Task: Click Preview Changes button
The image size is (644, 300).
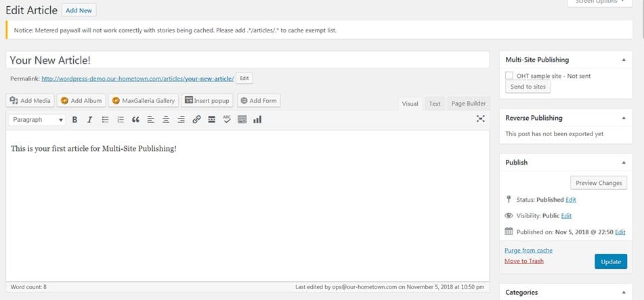Action: point(599,183)
